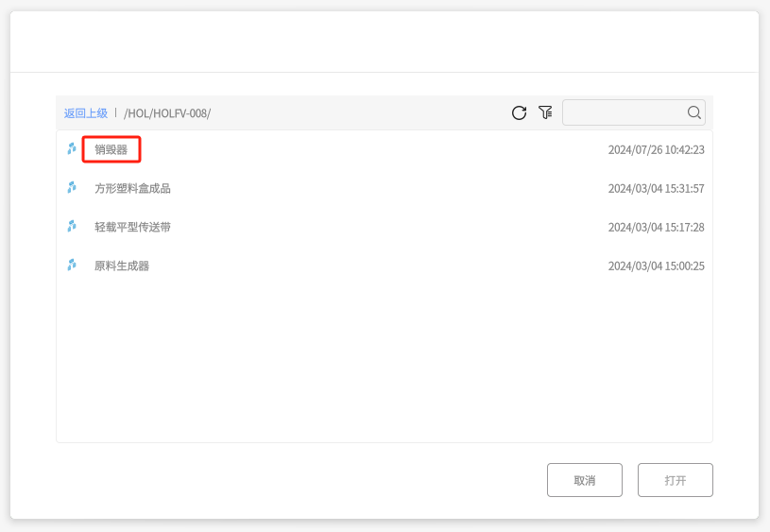The height and width of the screenshot is (532, 770).
Task: Click the magnifier icon in the search box
Action: click(x=693, y=112)
